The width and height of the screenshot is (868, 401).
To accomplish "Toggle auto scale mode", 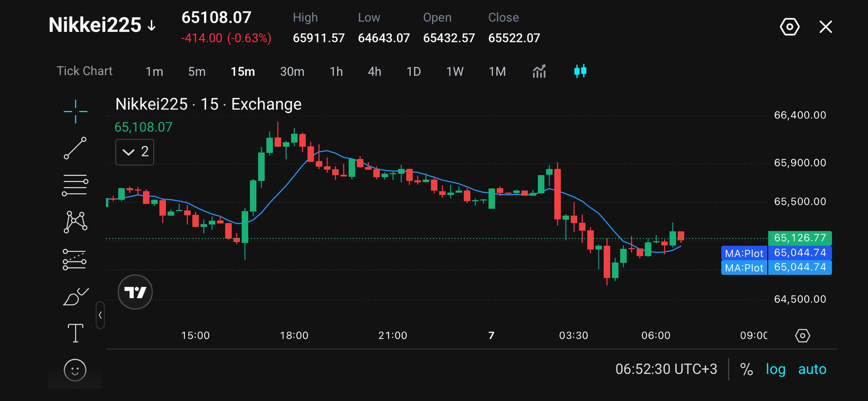I will 812,369.
